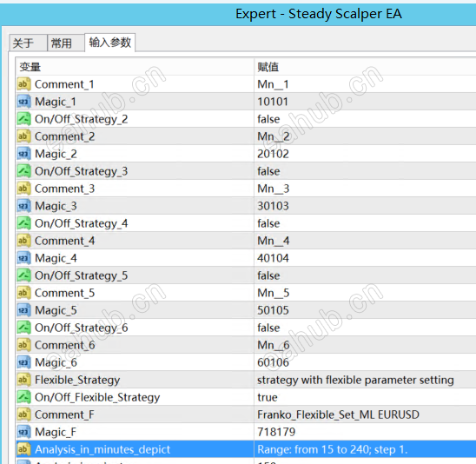Click the boolean icon beside On/Off_Strategy_3
This screenshot has width=476, height=464.
(23, 171)
